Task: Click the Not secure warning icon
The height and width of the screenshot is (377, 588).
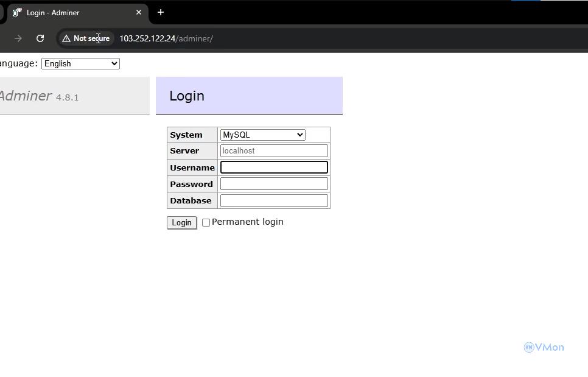Action: click(x=66, y=38)
